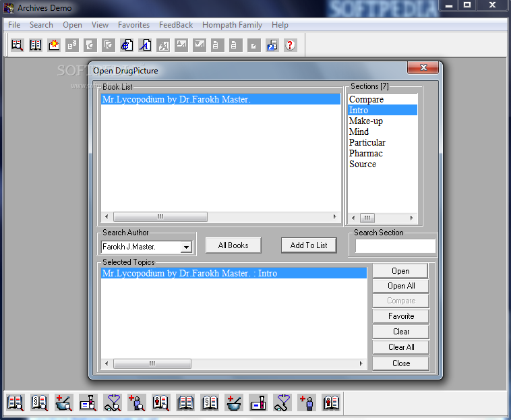The height and width of the screenshot is (420, 511).
Task: Click the Selected Topics horizontal scrollbar thumb
Action: (x=152, y=363)
